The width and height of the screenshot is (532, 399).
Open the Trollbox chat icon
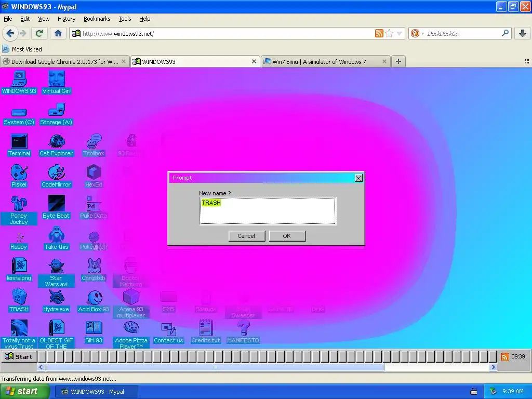coord(94,145)
